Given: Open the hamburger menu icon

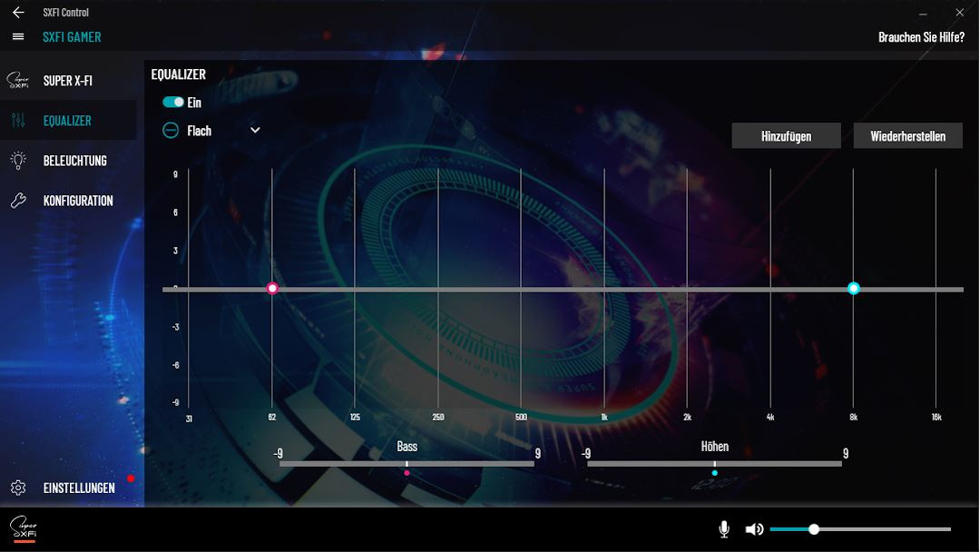Looking at the screenshot, I should (18, 37).
